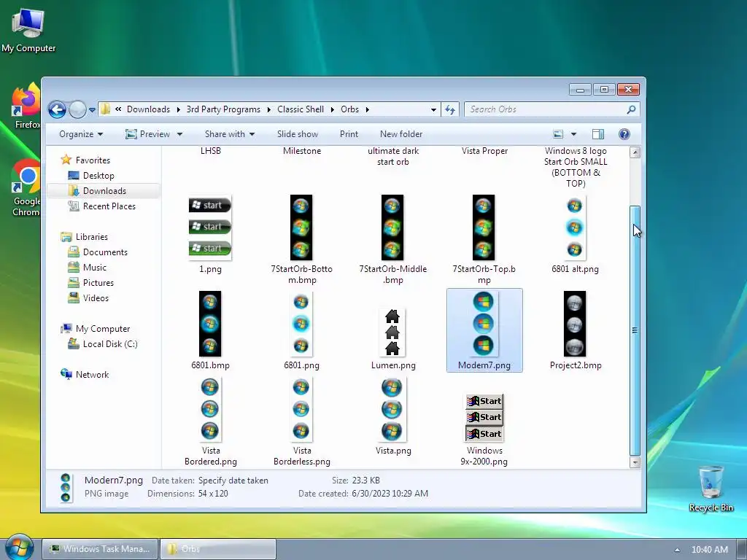Select the Vista.png file icon
This screenshot has height=560, width=747.
(x=392, y=409)
